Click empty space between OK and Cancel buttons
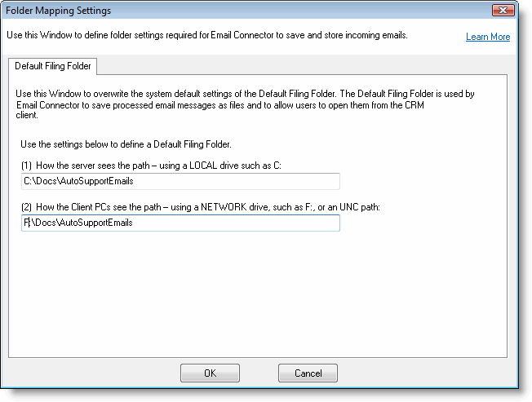The width and height of the screenshot is (532, 402). [259, 373]
